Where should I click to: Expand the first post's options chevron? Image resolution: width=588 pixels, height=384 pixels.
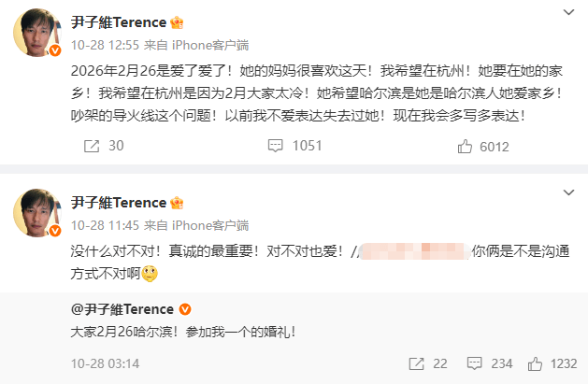568,12
